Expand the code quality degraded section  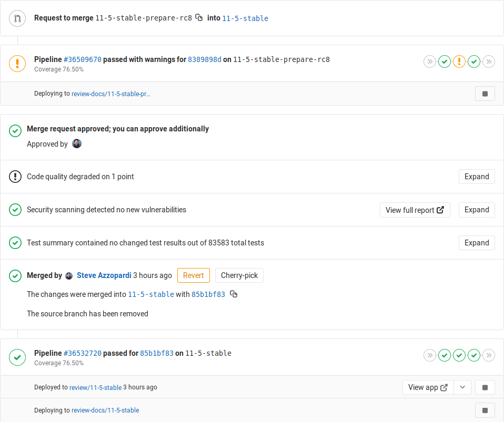coord(477,177)
